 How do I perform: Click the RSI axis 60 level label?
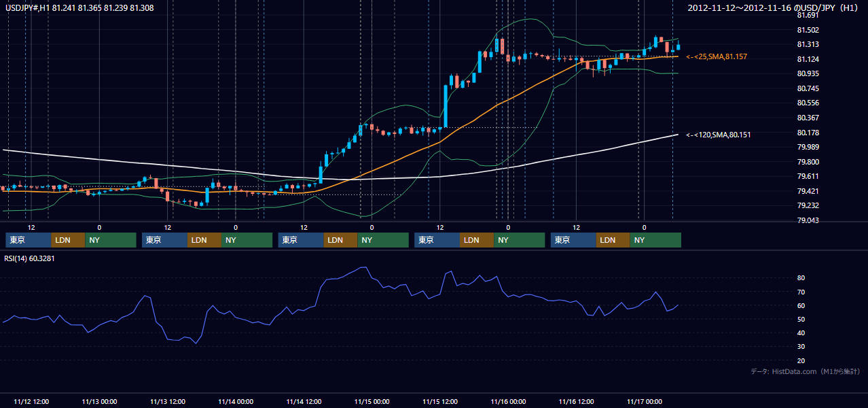(x=801, y=305)
